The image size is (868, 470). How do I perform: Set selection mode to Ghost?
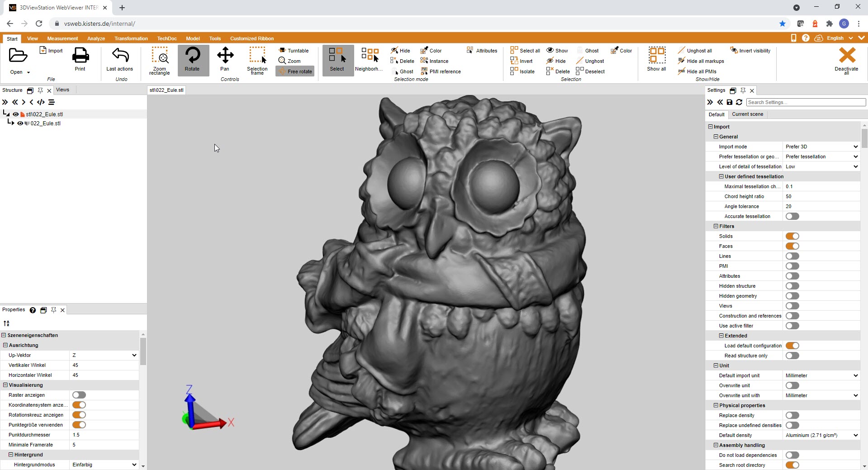tap(402, 71)
